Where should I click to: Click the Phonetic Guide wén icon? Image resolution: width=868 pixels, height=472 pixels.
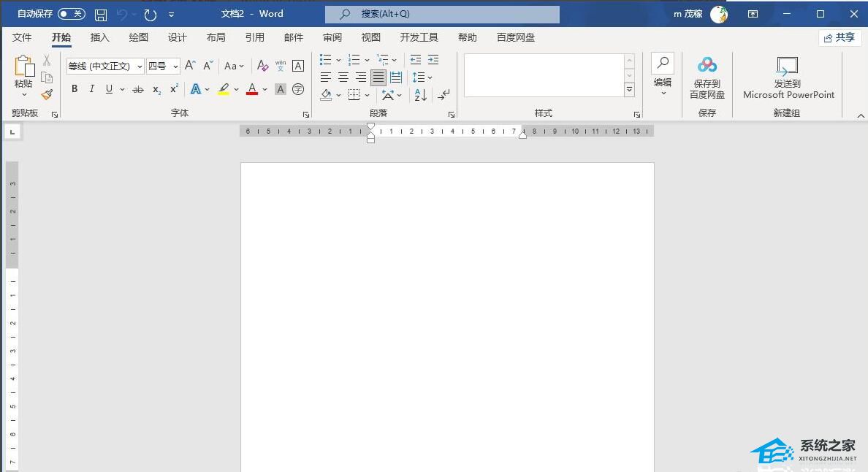click(x=281, y=66)
